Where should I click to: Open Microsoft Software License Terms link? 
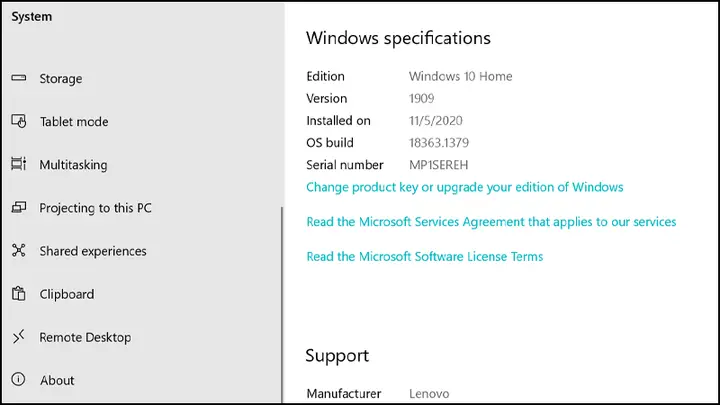coord(425,257)
